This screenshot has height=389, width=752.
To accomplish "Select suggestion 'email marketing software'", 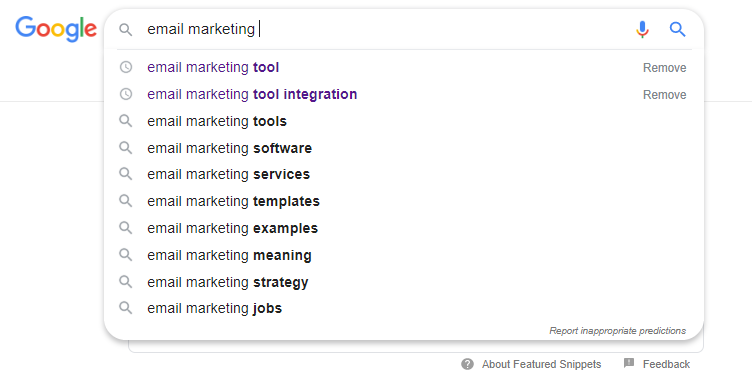I will point(404,148).
